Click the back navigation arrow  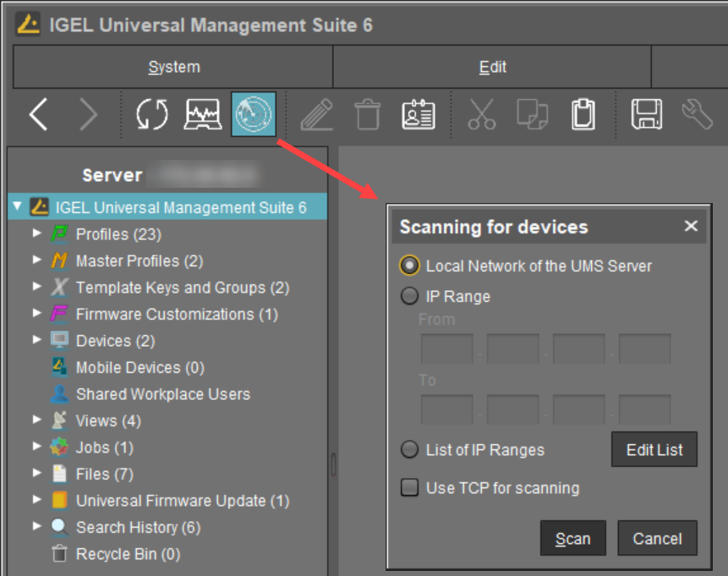click(x=39, y=115)
